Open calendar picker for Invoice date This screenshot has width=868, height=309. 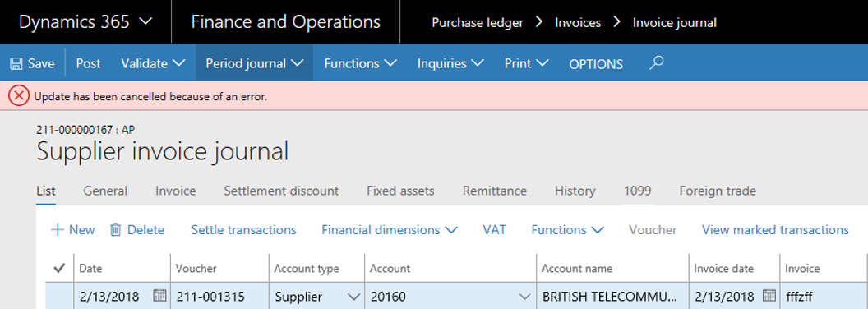click(769, 295)
